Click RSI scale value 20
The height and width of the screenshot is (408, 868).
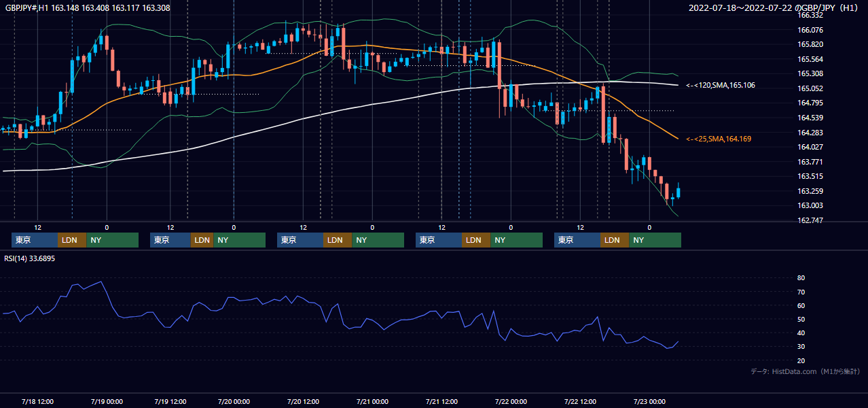[x=801, y=360]
